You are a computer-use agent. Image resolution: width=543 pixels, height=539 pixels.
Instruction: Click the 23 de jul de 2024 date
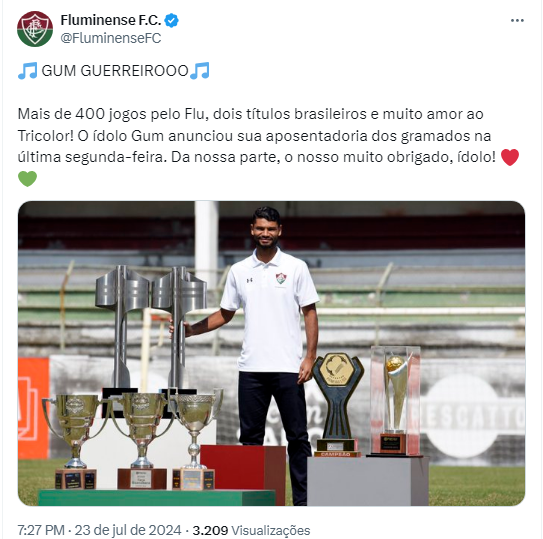click(x=128, y=530)
